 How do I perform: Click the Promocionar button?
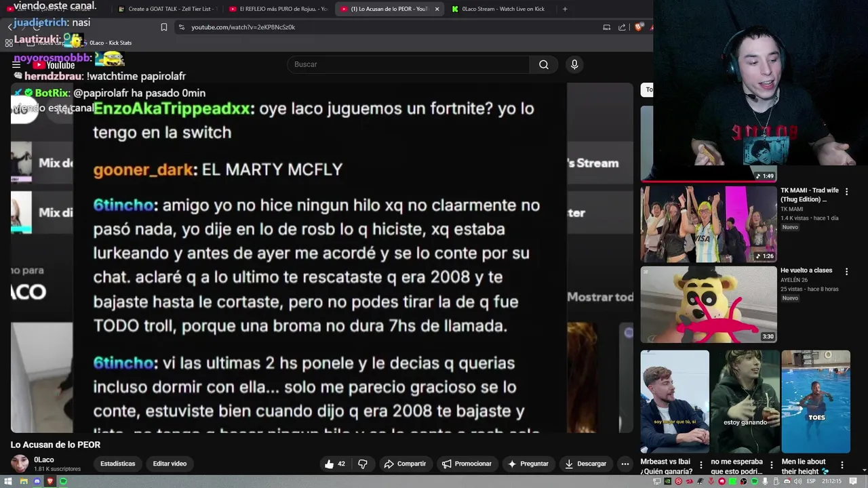point(467,464)
